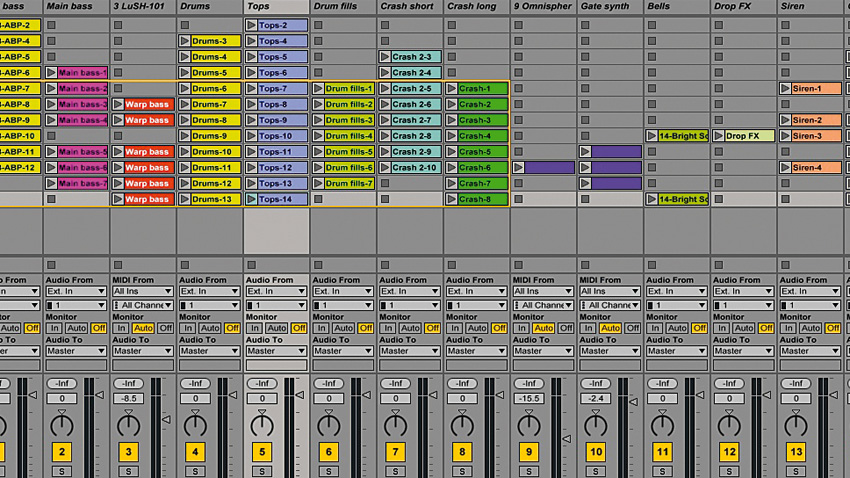Select the Drop FX track header
Screen dimensions: 850x478
point(743,7)
